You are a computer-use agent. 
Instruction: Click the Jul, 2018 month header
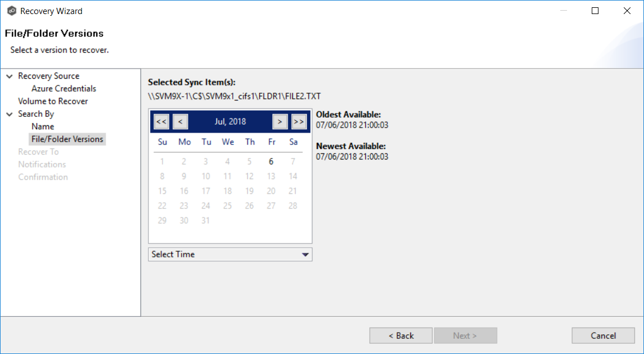tap(230, 121)
